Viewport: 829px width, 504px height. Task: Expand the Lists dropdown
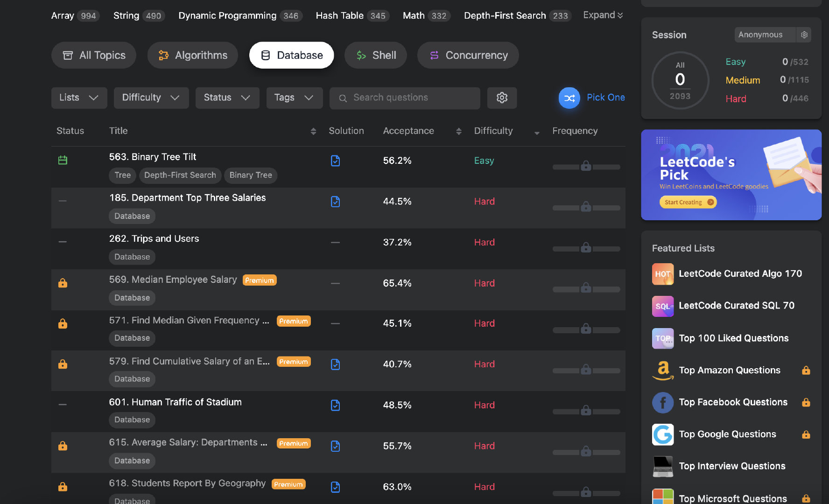click(79, 98)
